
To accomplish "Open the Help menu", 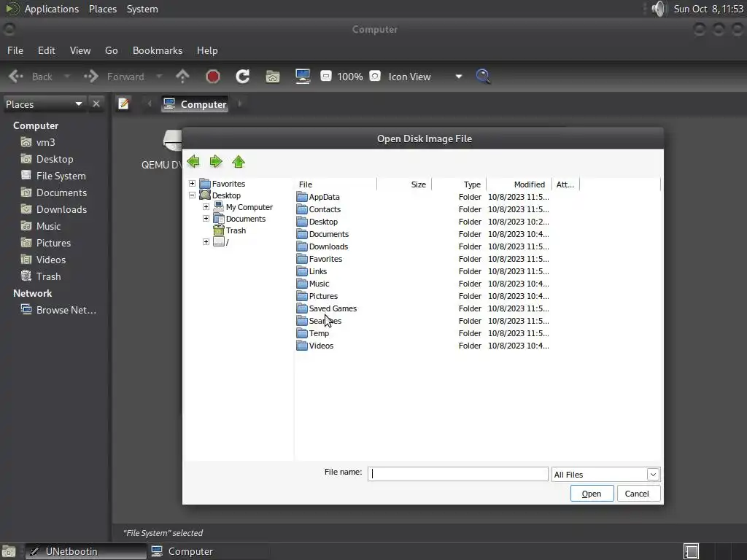I will (x=207, y=50).
